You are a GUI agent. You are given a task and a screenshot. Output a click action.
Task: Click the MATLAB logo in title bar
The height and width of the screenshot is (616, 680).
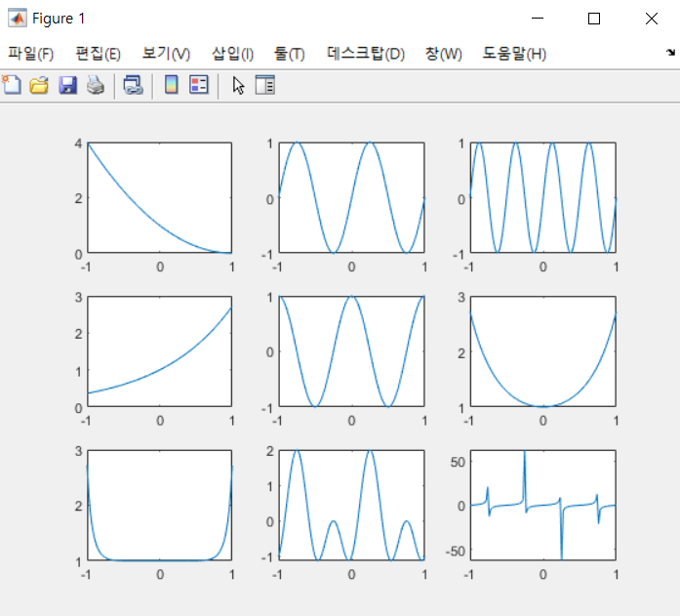point(18,19)
